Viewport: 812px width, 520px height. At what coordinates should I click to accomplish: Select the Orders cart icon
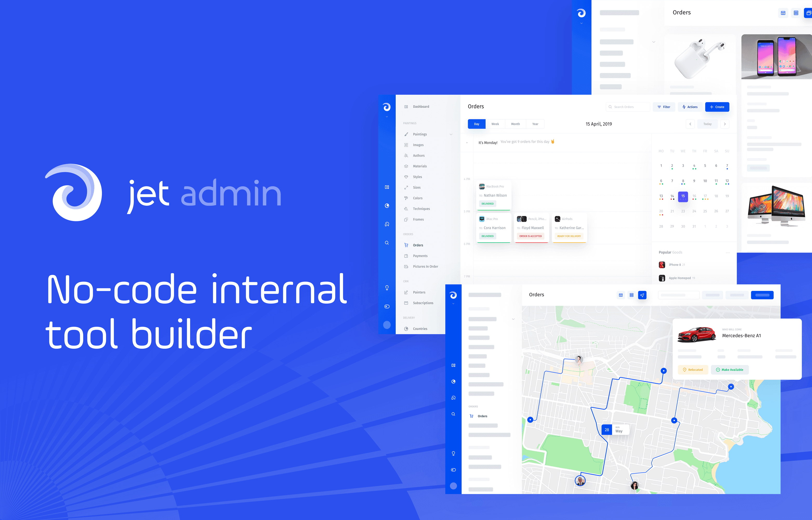coord(406,245)
